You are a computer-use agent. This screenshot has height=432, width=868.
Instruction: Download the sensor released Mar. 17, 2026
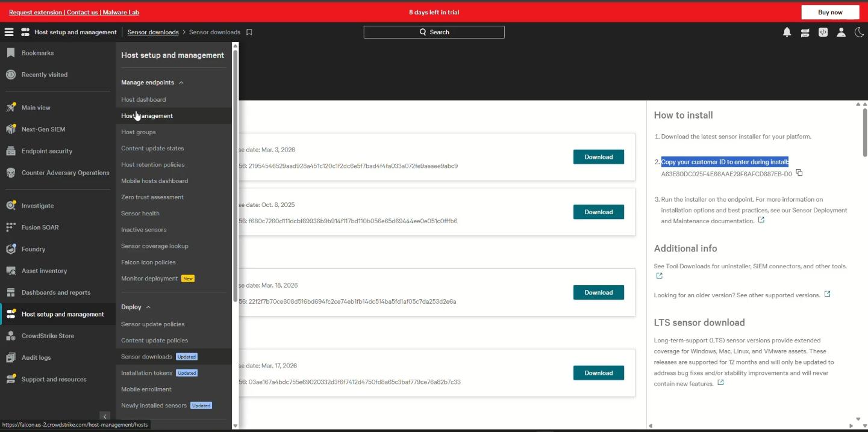(x=598, y=373)
